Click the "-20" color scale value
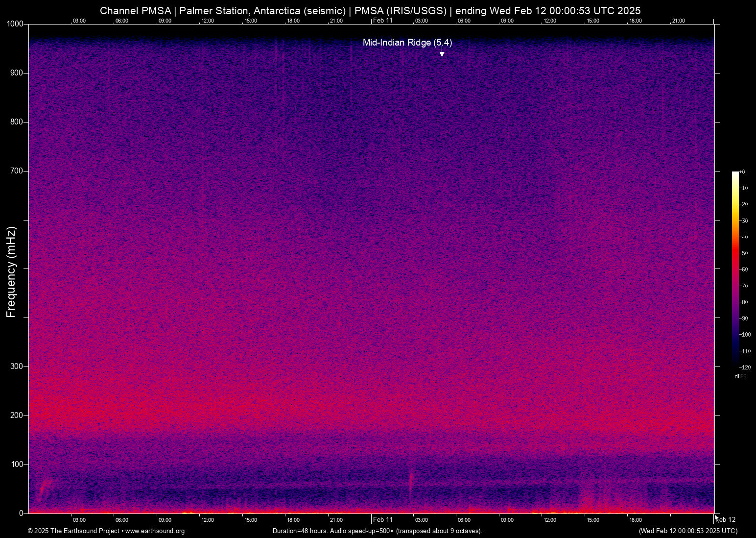Screen dimensions: 756x538 pos(744,204)
